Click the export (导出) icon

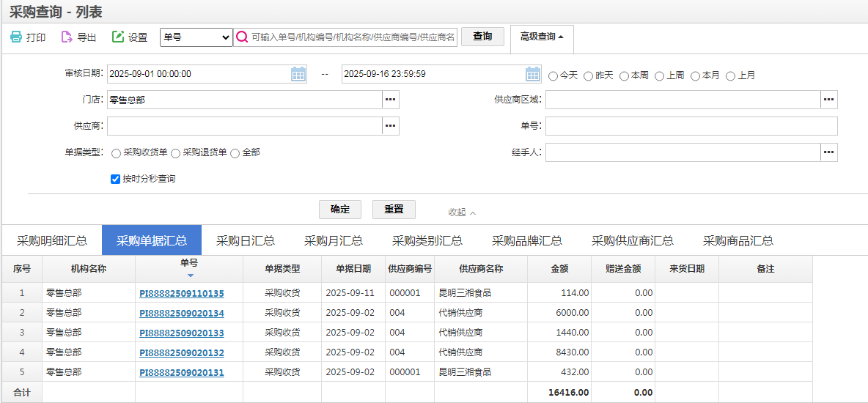pos(67,37)
